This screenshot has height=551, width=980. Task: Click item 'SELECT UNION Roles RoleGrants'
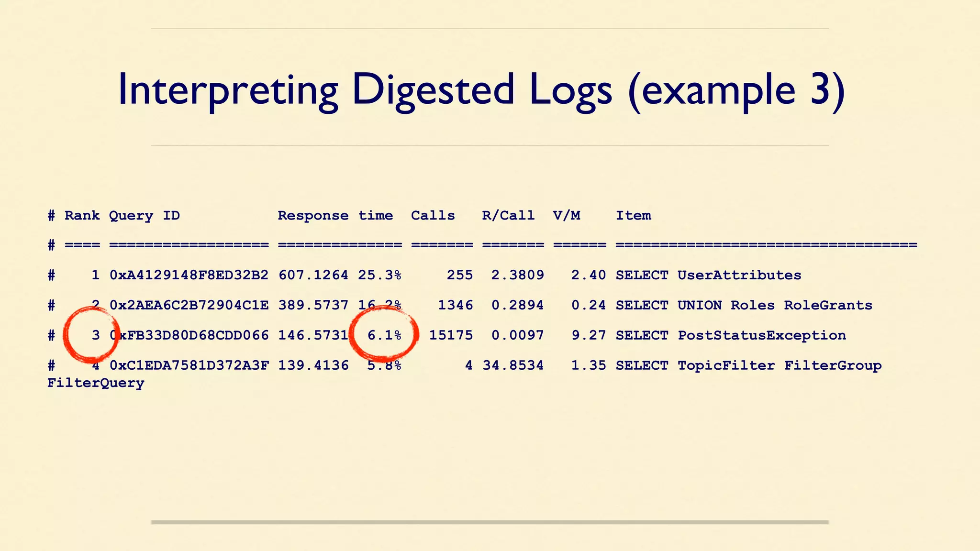point(744,305)
